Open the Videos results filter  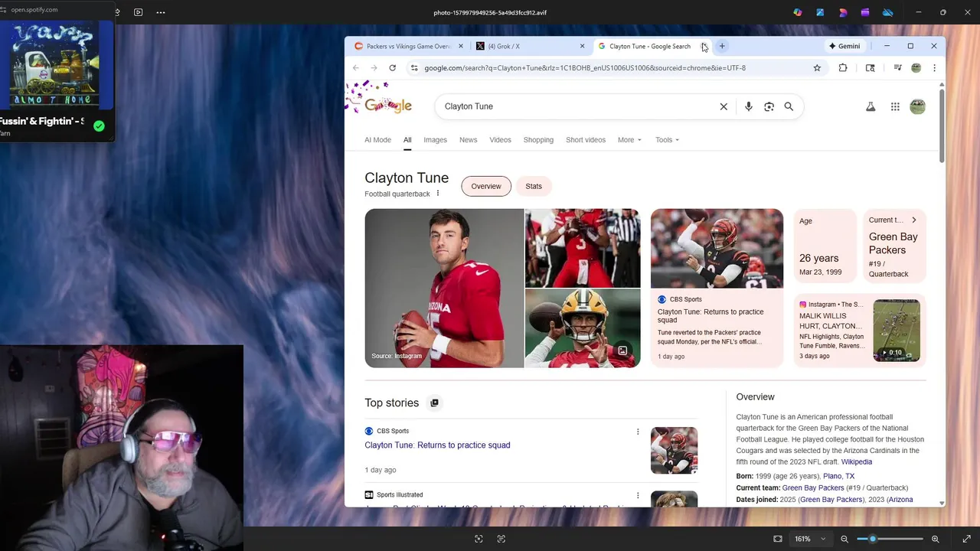point(500,140)
